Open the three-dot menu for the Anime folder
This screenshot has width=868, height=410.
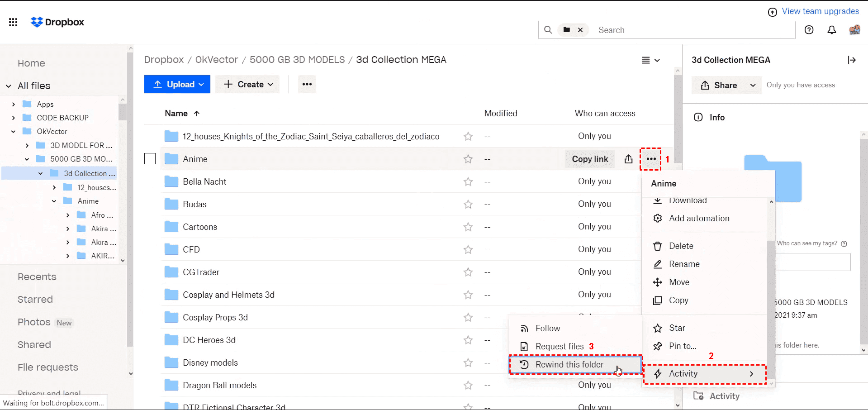coord(651,159)
